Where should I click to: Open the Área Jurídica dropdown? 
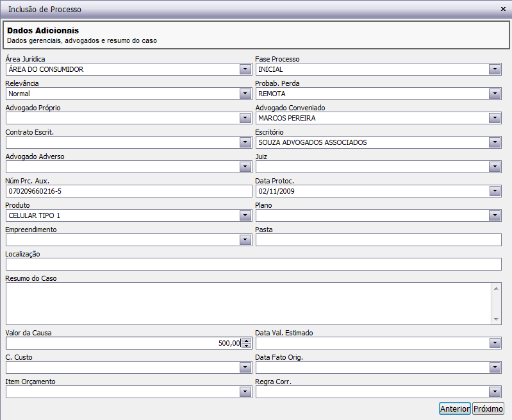tap(245, 69)
